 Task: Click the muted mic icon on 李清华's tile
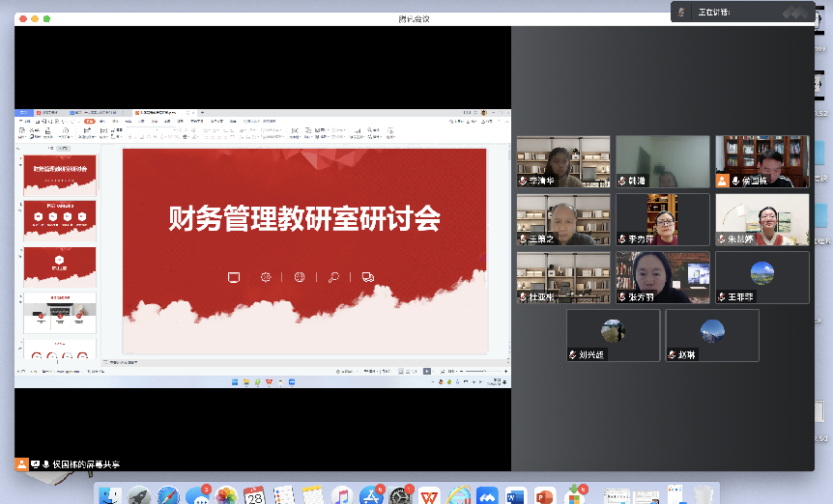tap(523, 181)
